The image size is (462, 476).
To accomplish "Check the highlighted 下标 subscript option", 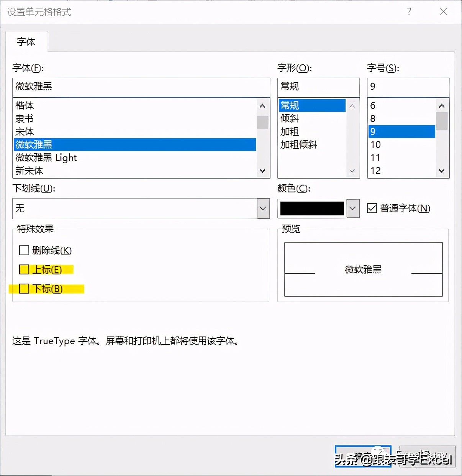I will 24,289.
